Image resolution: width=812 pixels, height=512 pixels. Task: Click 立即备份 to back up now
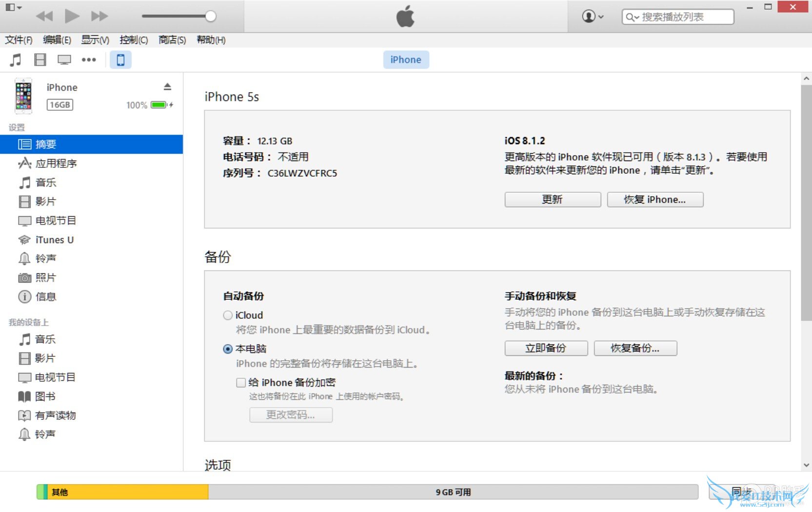tap(545, 348)
